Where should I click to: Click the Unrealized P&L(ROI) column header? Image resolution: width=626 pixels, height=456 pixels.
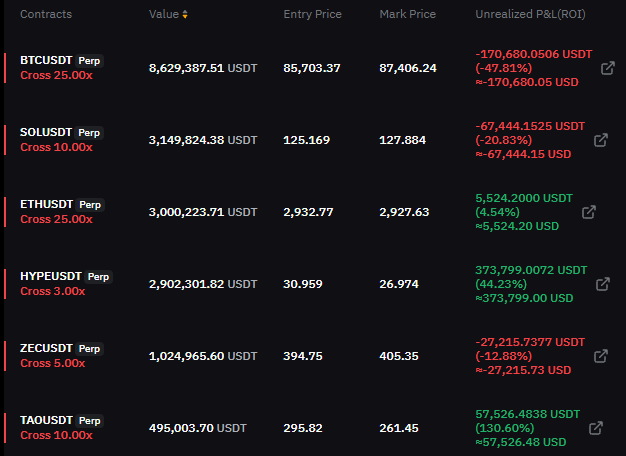point(530,14)
